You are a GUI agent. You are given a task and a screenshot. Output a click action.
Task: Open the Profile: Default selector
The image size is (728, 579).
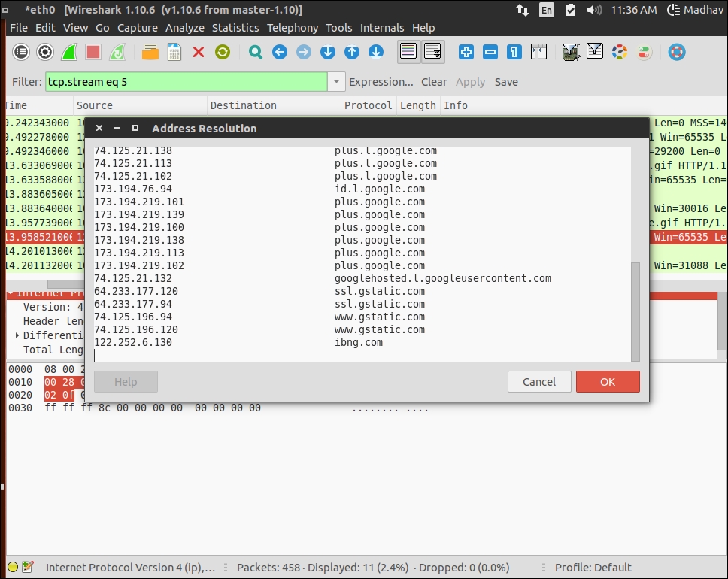click(x=593, y=568)
